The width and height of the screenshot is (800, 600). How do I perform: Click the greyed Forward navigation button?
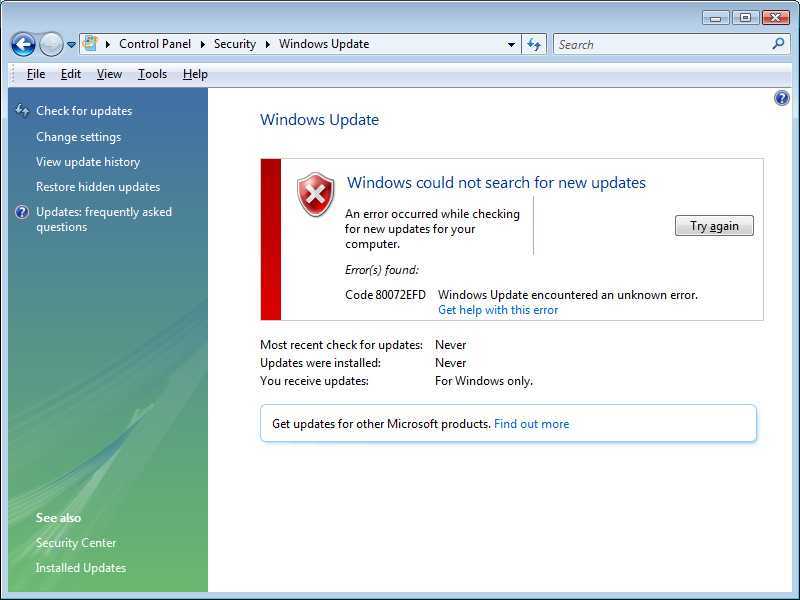(x=51, y=44)
